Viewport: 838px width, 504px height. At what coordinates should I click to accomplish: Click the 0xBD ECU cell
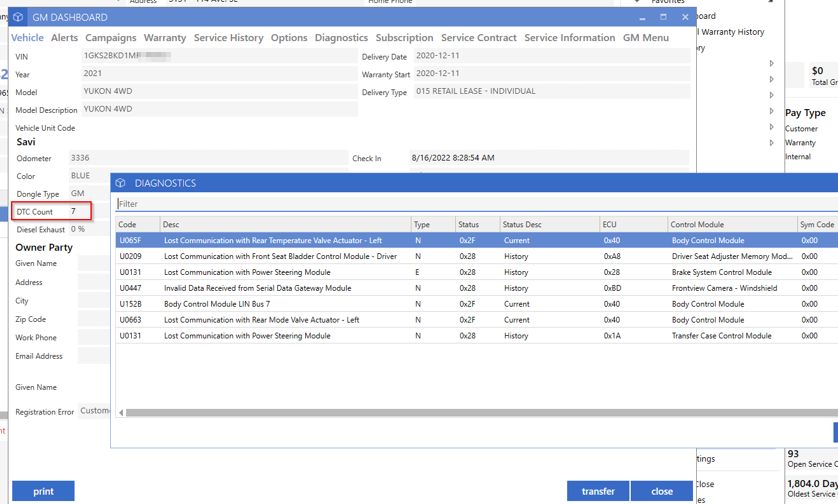point(612,288)
